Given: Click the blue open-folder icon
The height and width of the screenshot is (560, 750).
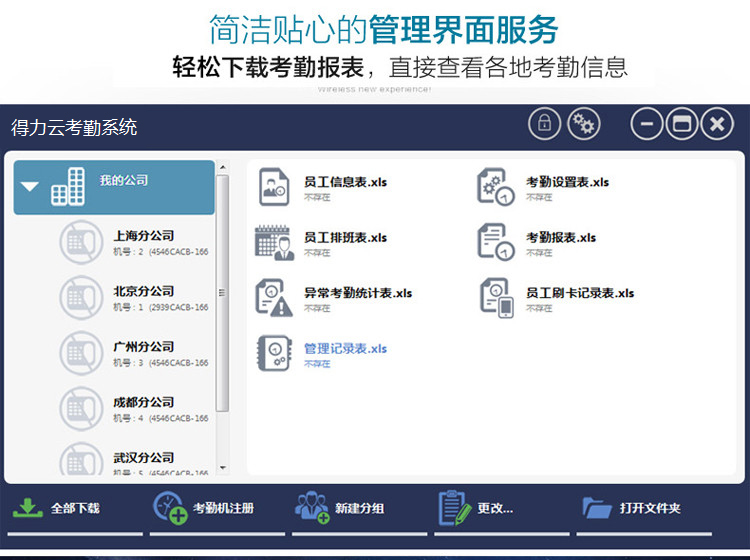Looking at the screenshot, I should [x=596, y=508].
